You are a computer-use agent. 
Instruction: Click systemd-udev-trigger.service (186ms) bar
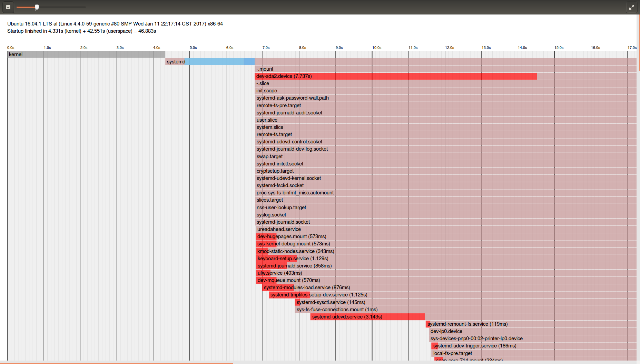435,346
